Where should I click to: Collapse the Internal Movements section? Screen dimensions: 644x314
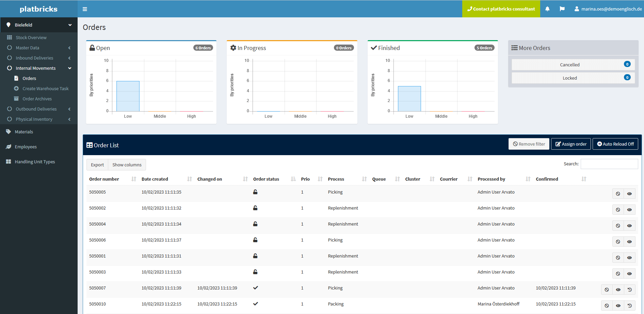click(35, 68)
